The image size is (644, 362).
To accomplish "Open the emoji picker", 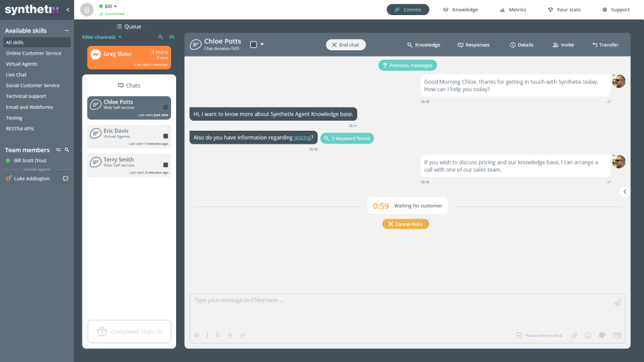I will coord(588,336).
